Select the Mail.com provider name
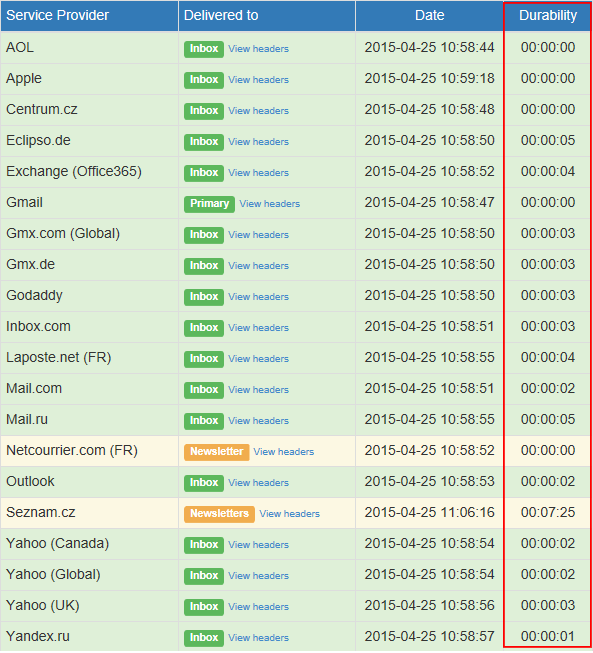Image resolution: width=593 pixels, height=653 pixels. point(34,389)
